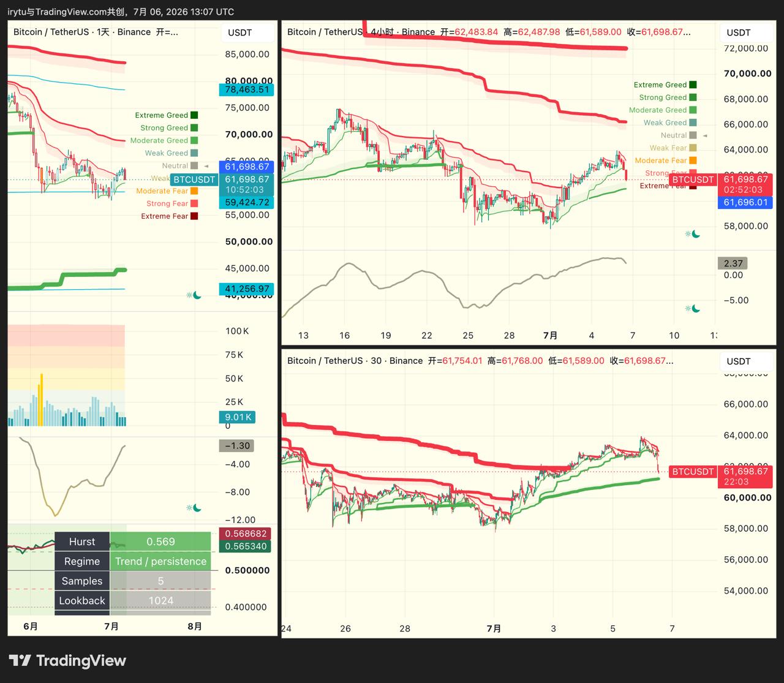Click the Trend / persistence regime cell
Viewport: 784px width, 683px height.
click(x=160, y=561)
